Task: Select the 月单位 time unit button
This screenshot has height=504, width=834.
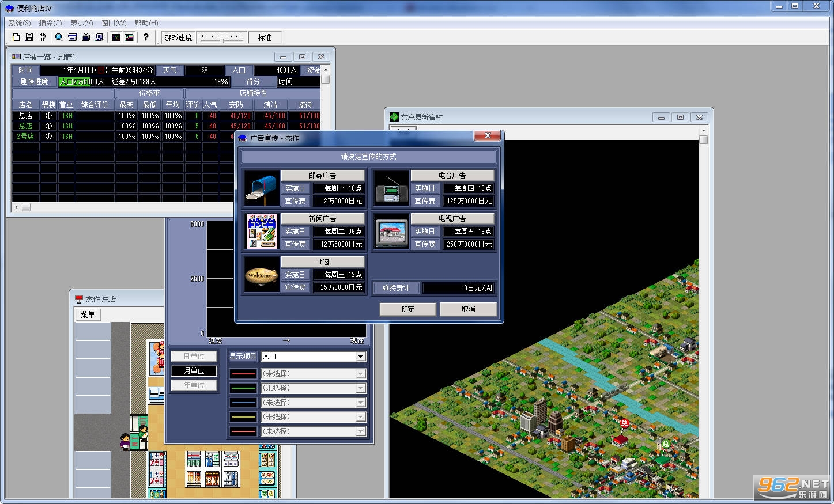Action: [x=194, y=371]
